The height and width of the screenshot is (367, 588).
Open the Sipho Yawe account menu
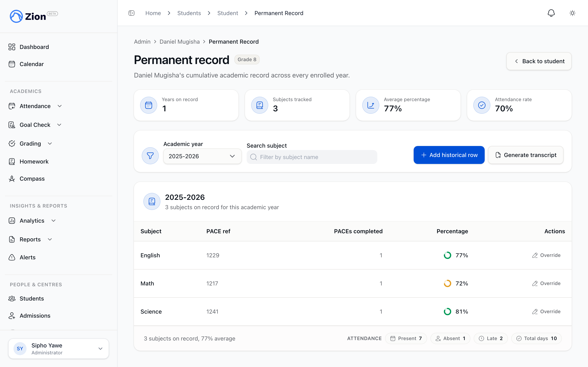59,349
